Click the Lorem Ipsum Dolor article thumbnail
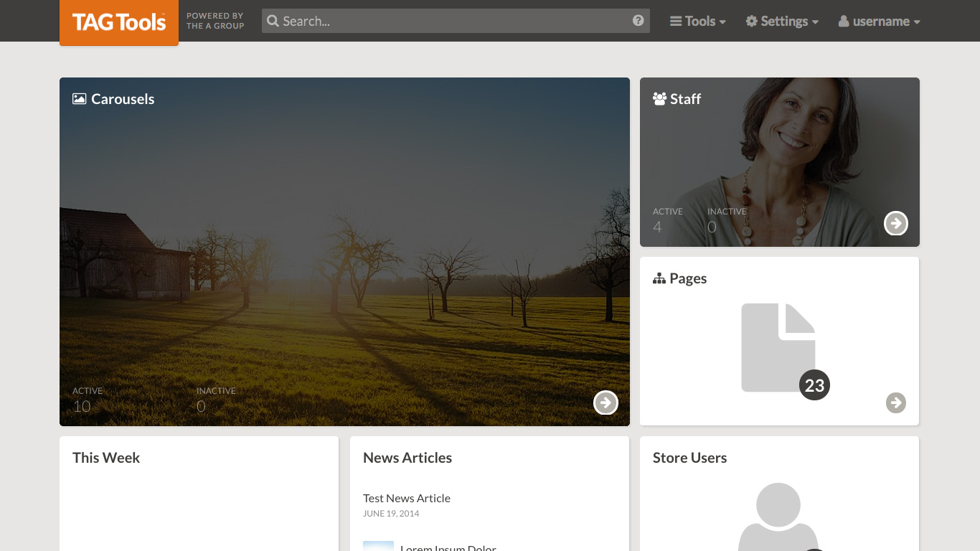The height and width of the screenshot is (551, 980). click(x=378, y=546)
